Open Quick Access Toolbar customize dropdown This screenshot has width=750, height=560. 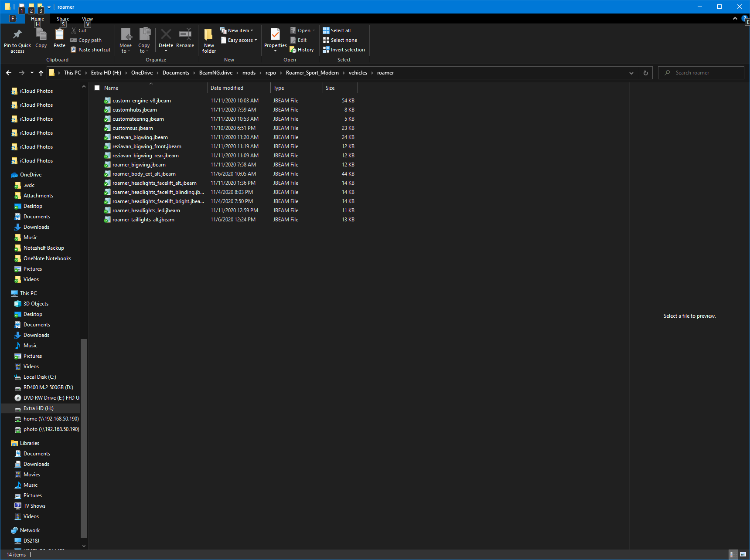[49, 7]
